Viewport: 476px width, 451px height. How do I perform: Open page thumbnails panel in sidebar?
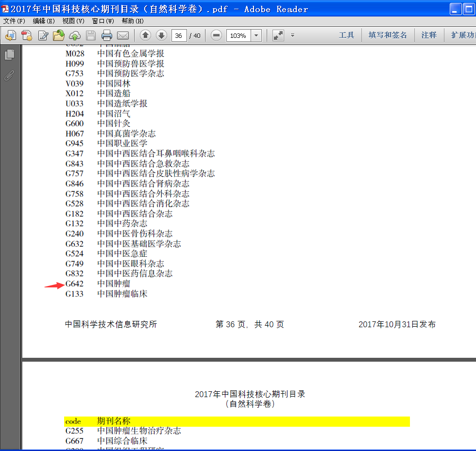coord(9,55)
